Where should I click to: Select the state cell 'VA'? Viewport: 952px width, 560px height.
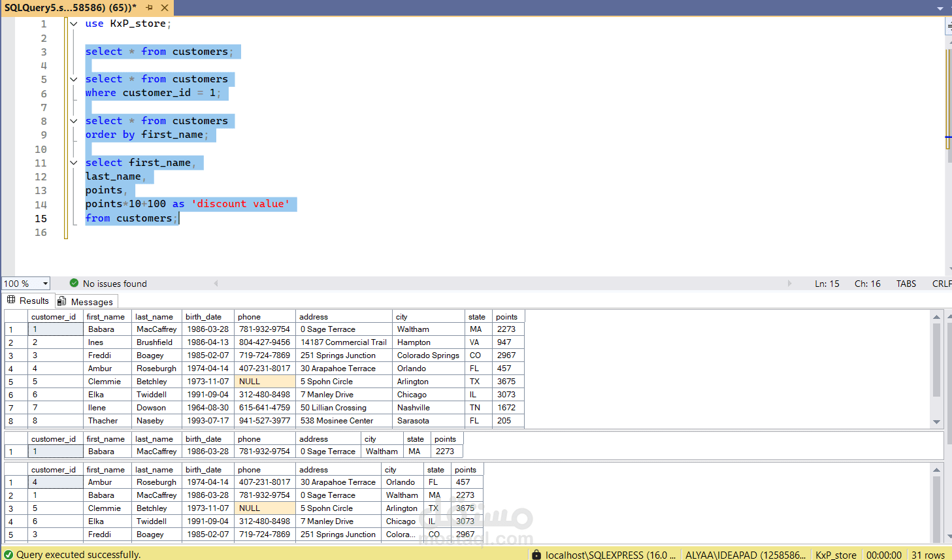[x=478, y=342]
